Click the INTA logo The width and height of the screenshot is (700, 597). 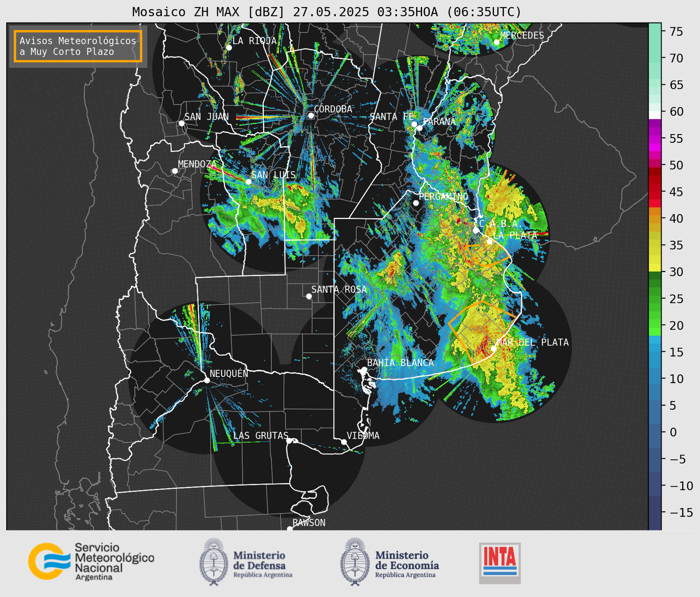(500, 563)
